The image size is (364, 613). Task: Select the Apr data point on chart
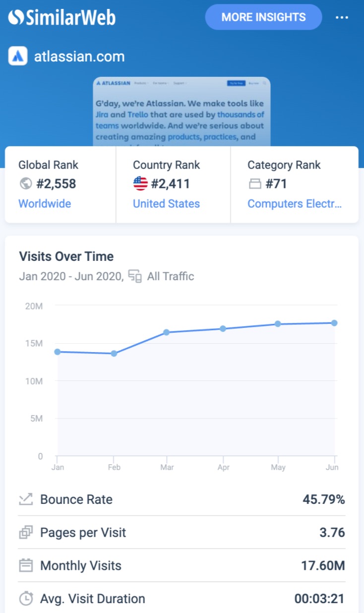pos(223,328)
